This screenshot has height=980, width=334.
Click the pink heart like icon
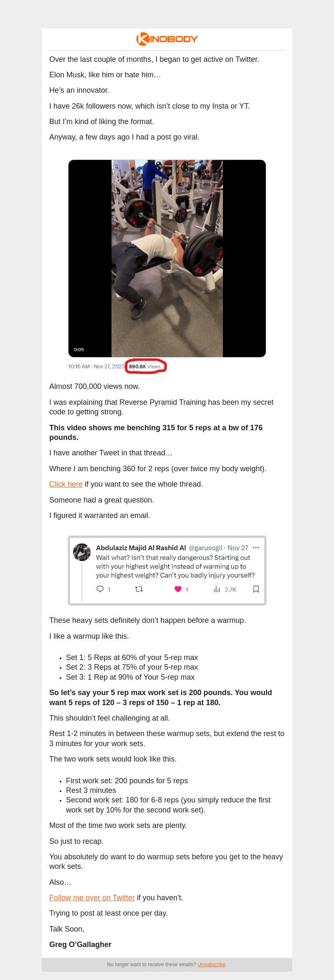[x=178, y=589]
